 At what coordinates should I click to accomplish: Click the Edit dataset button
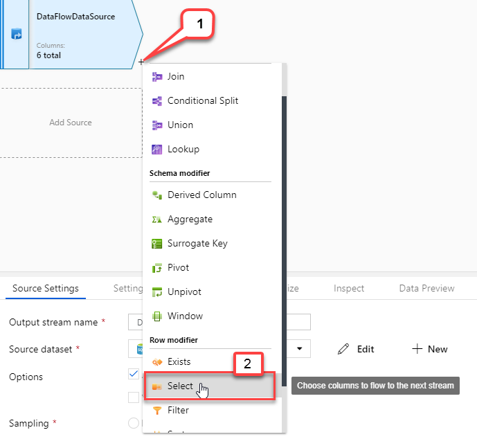(356, 349)
